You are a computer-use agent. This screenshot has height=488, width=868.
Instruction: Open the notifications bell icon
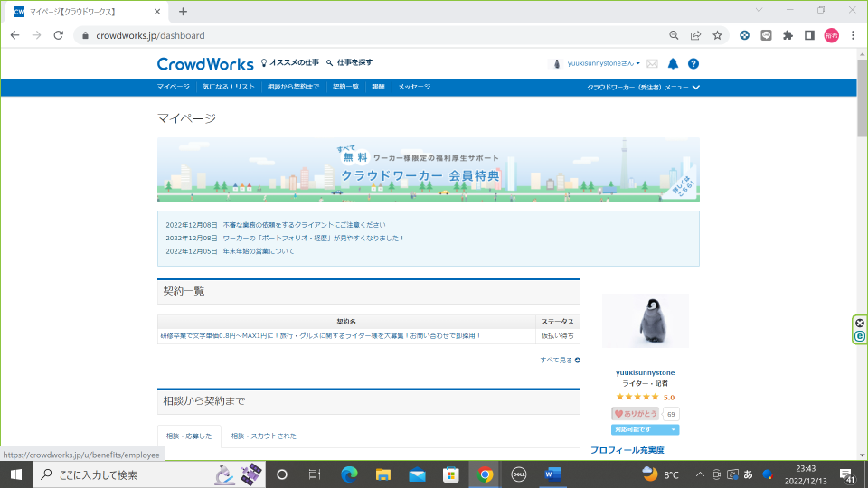click(673, 63)
